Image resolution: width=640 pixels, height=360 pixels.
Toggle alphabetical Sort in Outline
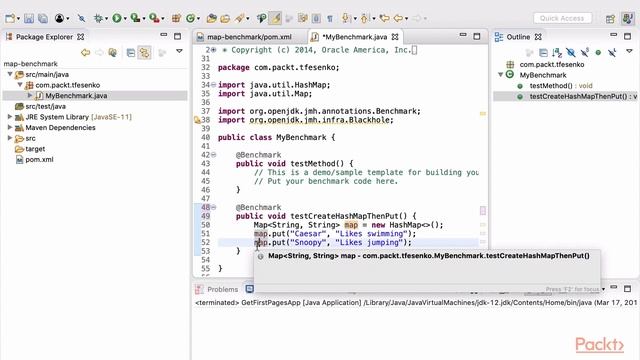pos(557,53)
